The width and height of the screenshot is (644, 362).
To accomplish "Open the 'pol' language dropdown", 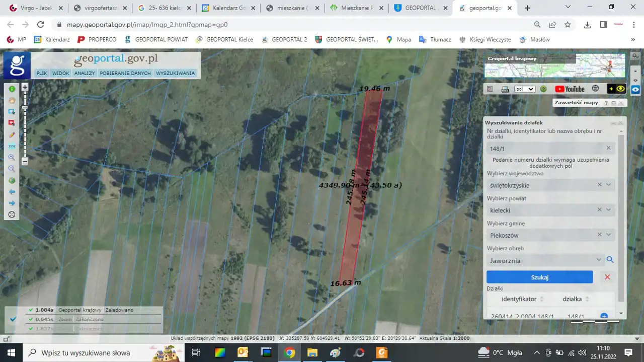I will coord(524,89).
